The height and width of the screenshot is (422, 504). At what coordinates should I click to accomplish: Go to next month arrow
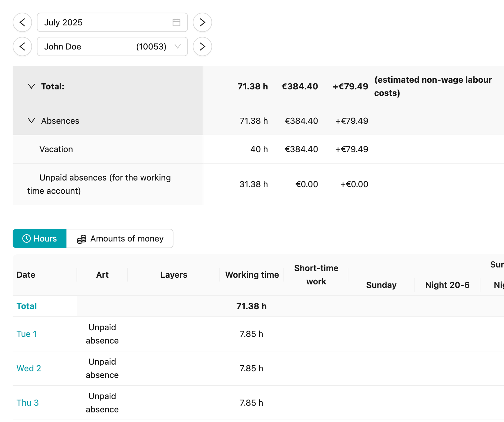202,22
